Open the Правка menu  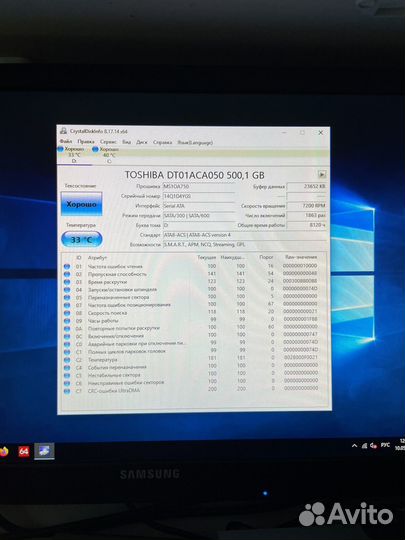tap(86, 142)
